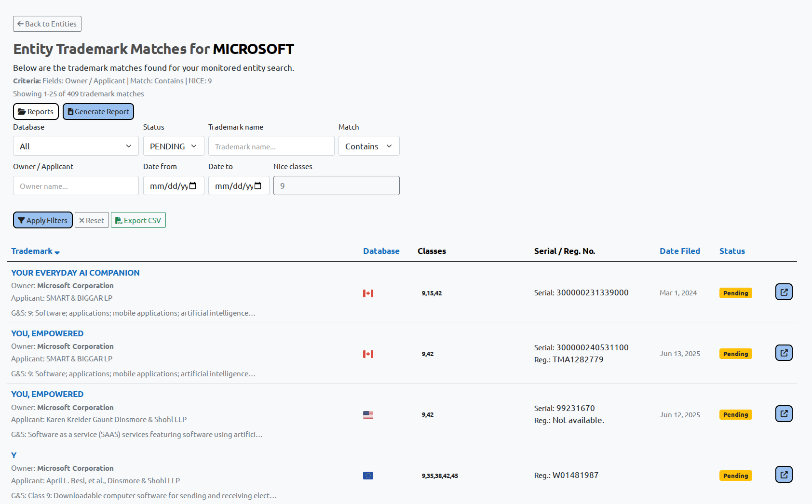Sort by Database column header

[x=381, y=251]
